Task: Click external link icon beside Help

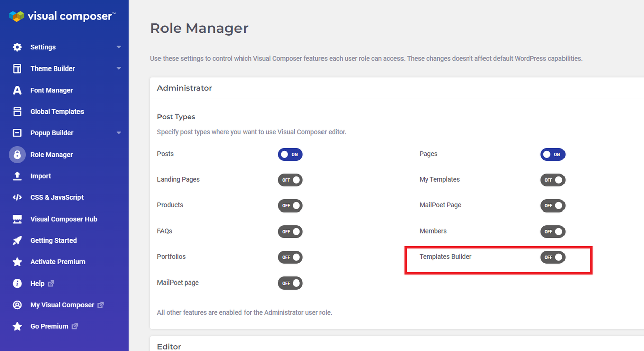Action: pos(51,284)
